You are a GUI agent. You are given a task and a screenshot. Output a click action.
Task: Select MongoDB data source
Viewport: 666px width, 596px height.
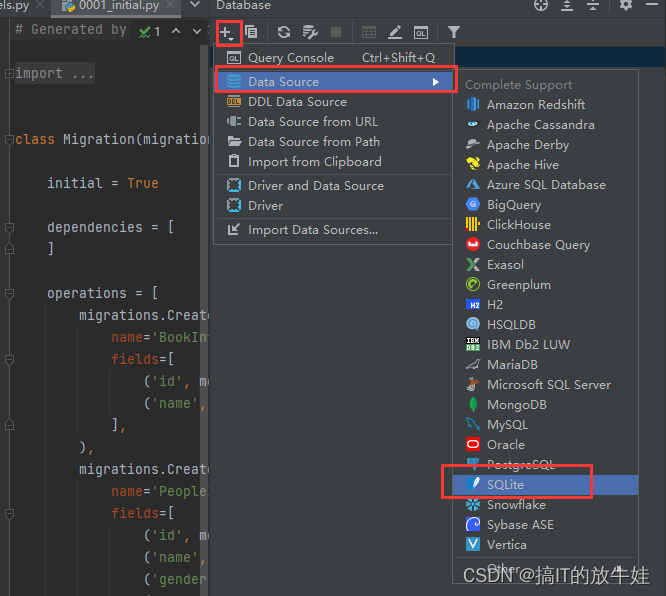[546, 404]
